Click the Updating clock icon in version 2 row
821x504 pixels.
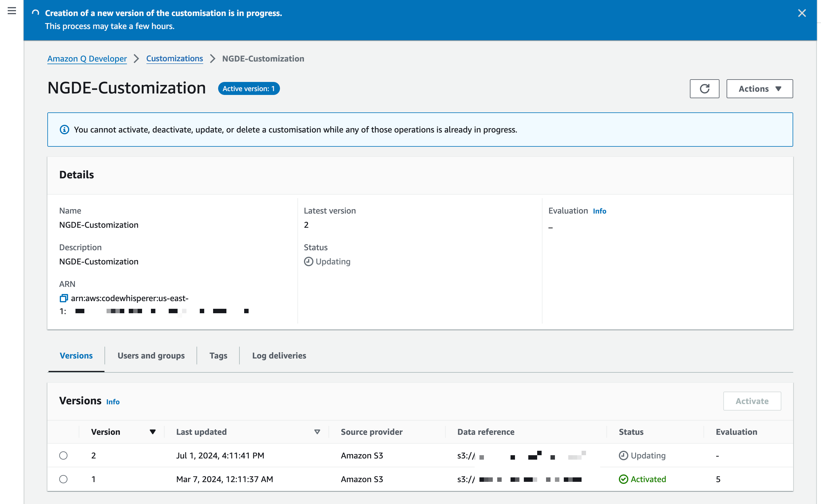point(623,456)
